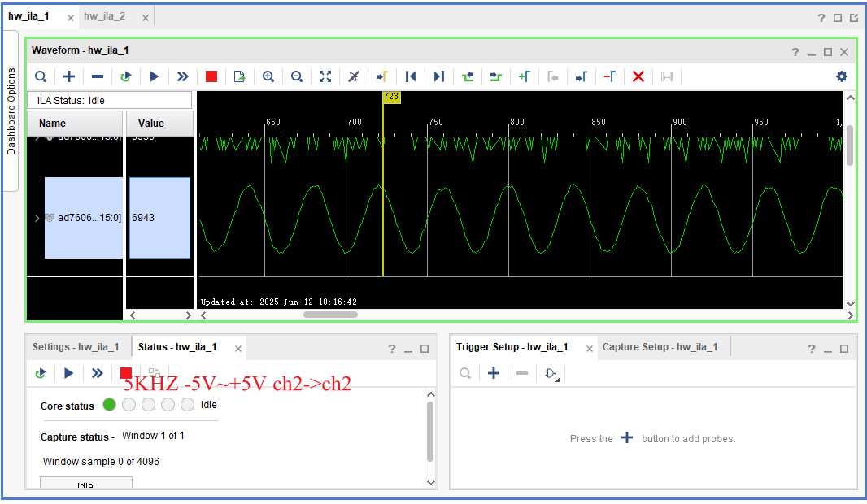Close Trigger Setup - hw_ila_1 tab
The width and height of the screenshot is (867, 504).
pos(590,349)
